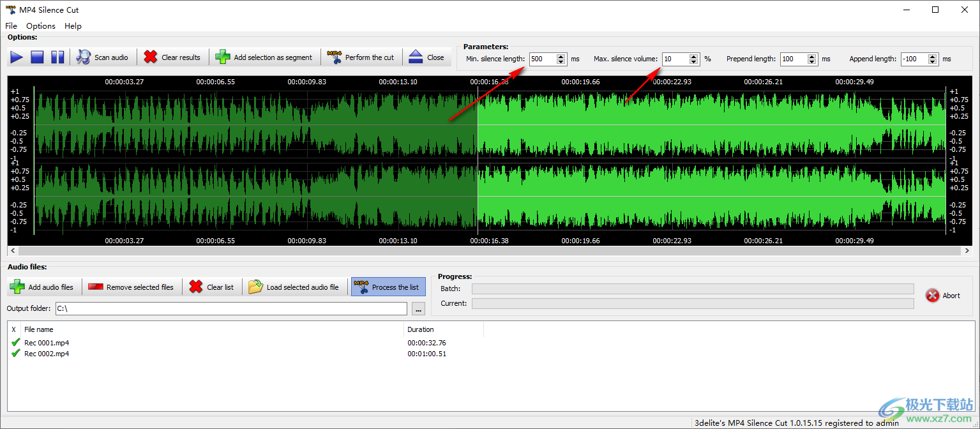The height and width of the screenshot is (429, 980).
Task: Click Add audio files button
Action: tap(42, 287)
